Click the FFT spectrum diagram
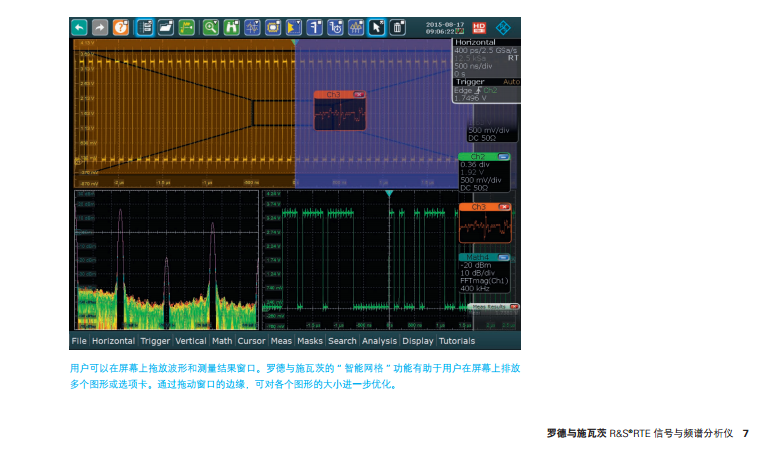This screenshot has height=459, width=783. (x=166, y=260)
